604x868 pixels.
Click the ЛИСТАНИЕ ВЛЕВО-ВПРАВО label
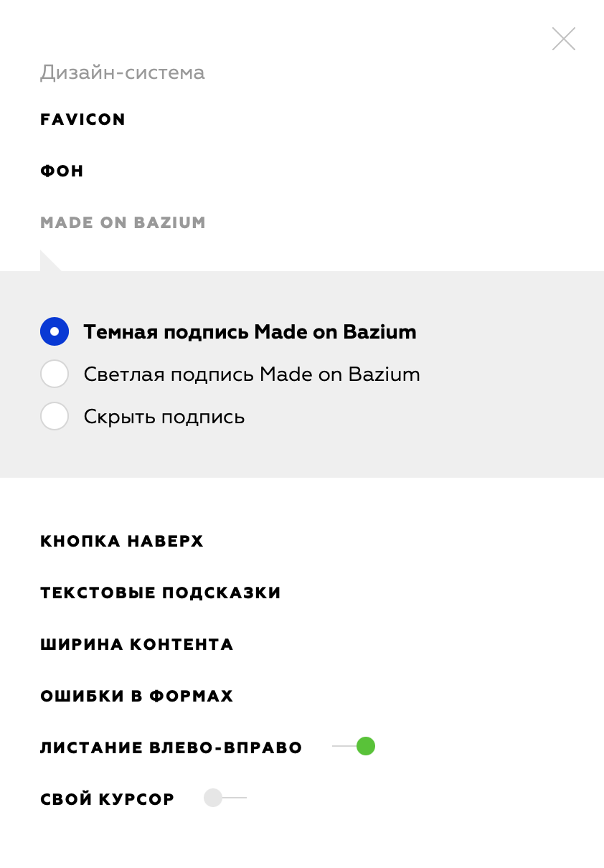(171, 747)
